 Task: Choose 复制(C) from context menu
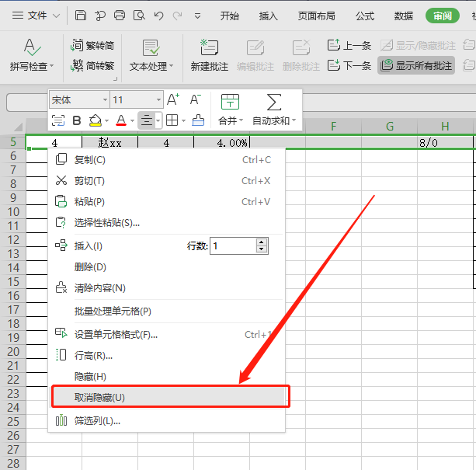click(166, 160)
